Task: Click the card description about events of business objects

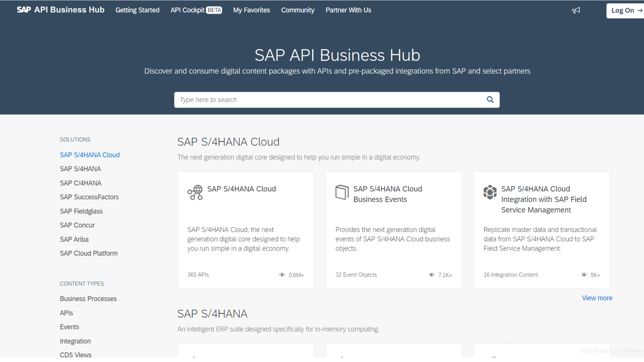Action: [393, 239]
